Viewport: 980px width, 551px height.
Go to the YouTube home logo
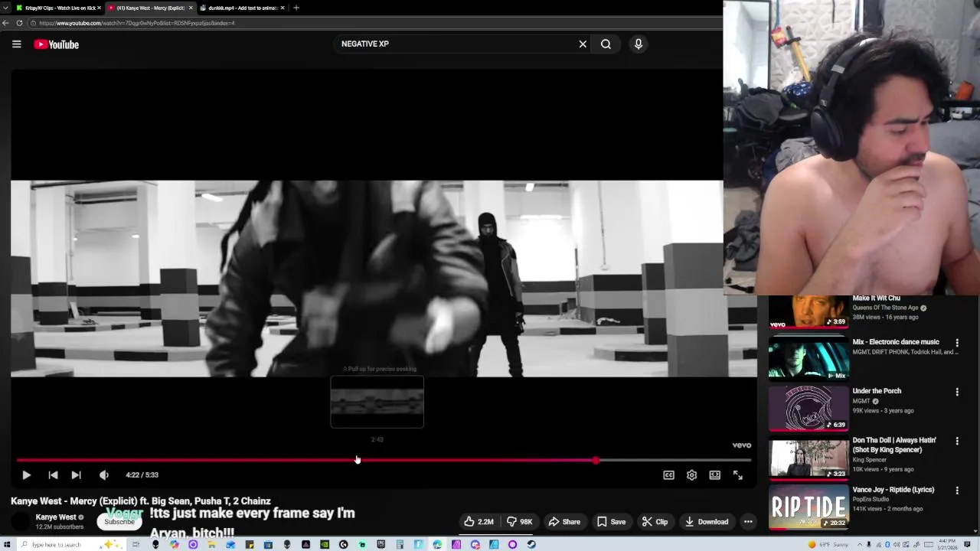[x=57, y=44]
